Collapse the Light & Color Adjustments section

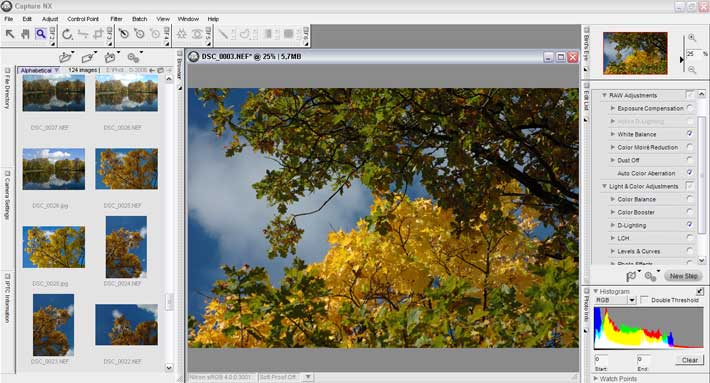pyautogui.click(x=604, y=186)
